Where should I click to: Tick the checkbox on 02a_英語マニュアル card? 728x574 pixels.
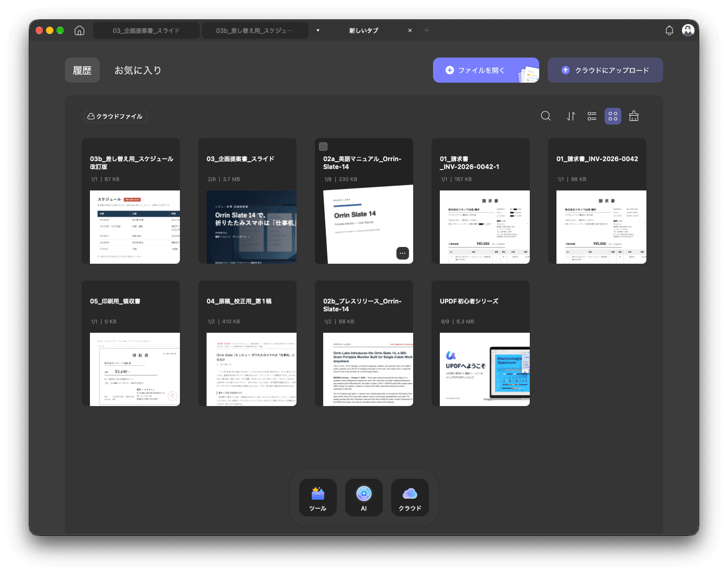tap(323, 147)
